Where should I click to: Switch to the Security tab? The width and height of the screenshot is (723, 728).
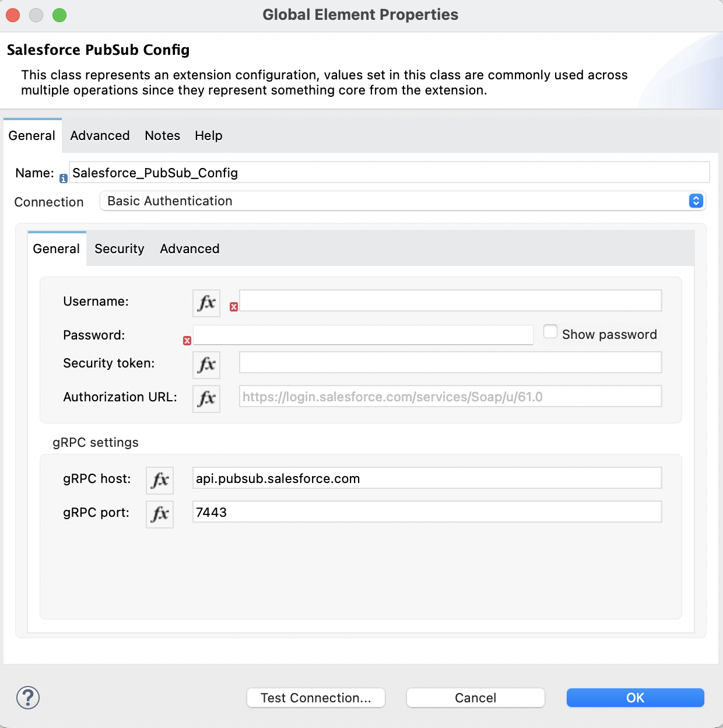coord(119,249)
